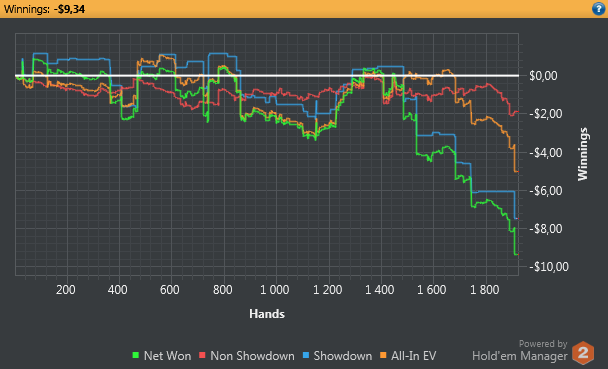Toggle the green Net Won legend swatch

coord(135,355)
